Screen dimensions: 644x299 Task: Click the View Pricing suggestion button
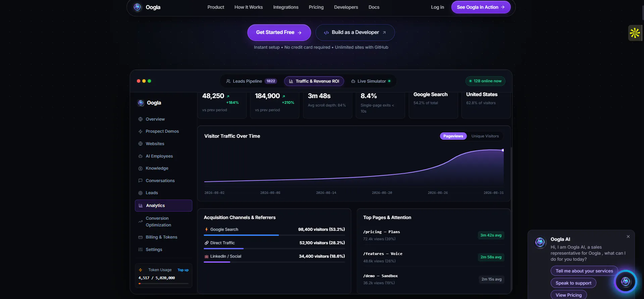(x=568, y=295)
